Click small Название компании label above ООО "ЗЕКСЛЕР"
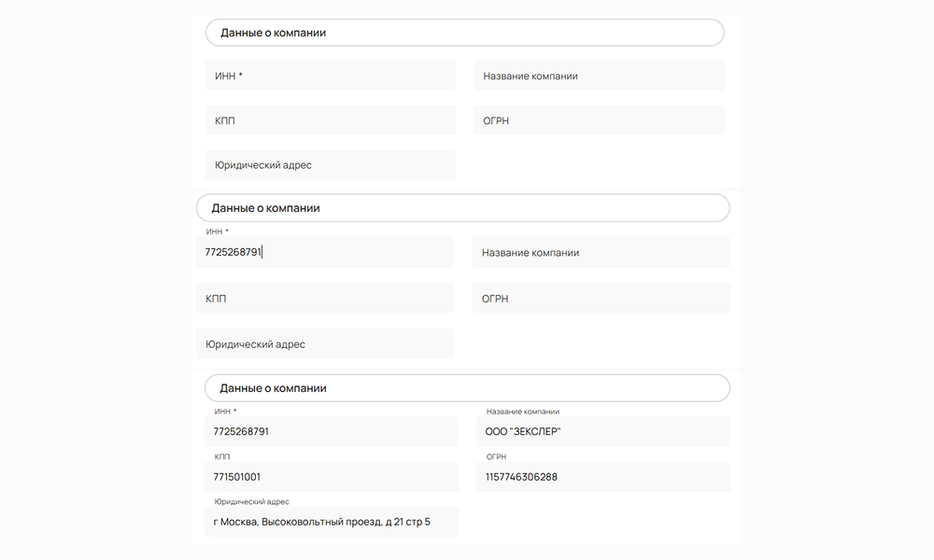Viewport: 934px width, 560px height. point(522,412)
